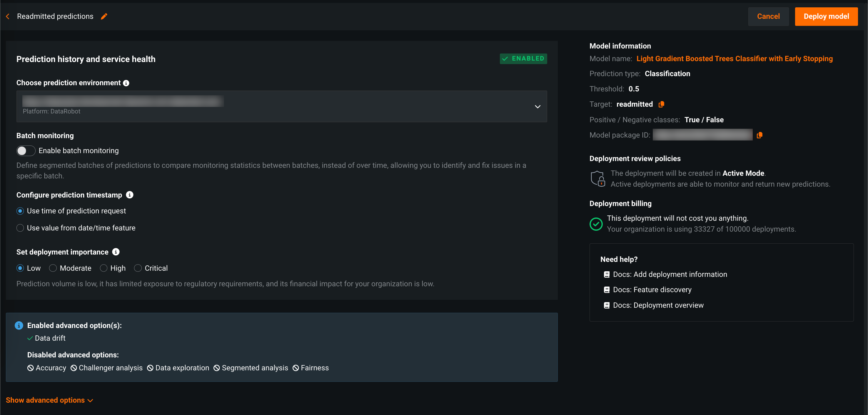Toggle Enable batch monitoring switch
Screen dimensions: 868x415
click(x=26, y=150)
